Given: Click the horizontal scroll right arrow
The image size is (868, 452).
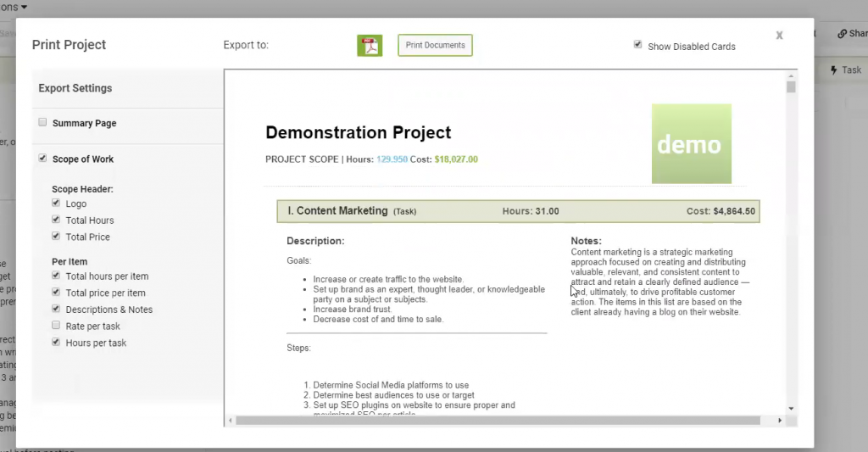Looking at the screenshot, I should pos(780,421).
